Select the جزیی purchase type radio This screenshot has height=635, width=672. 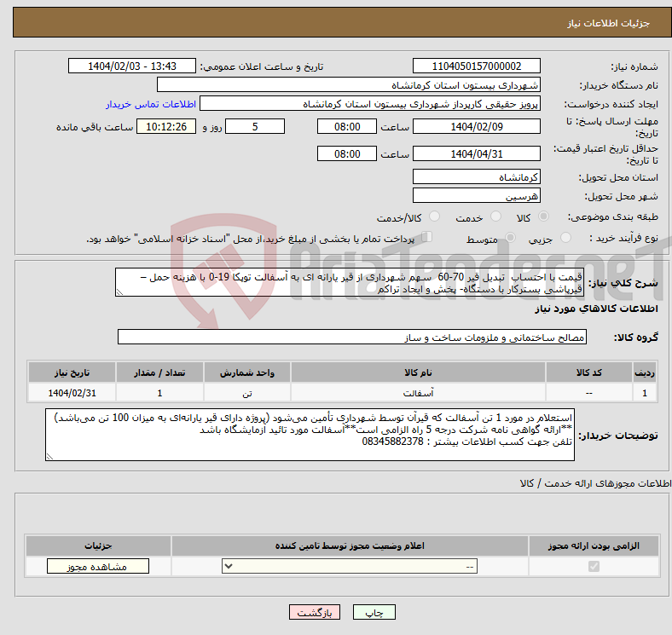coord(565,238)
